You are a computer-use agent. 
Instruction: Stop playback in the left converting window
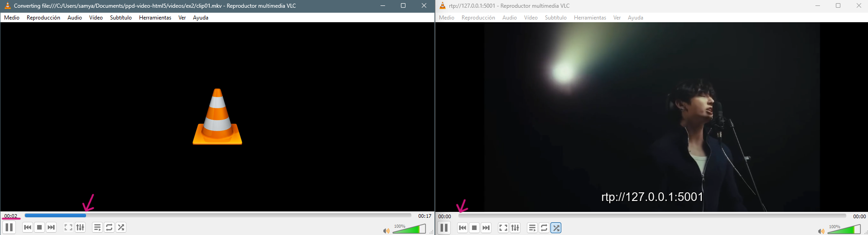coord(39,227)
